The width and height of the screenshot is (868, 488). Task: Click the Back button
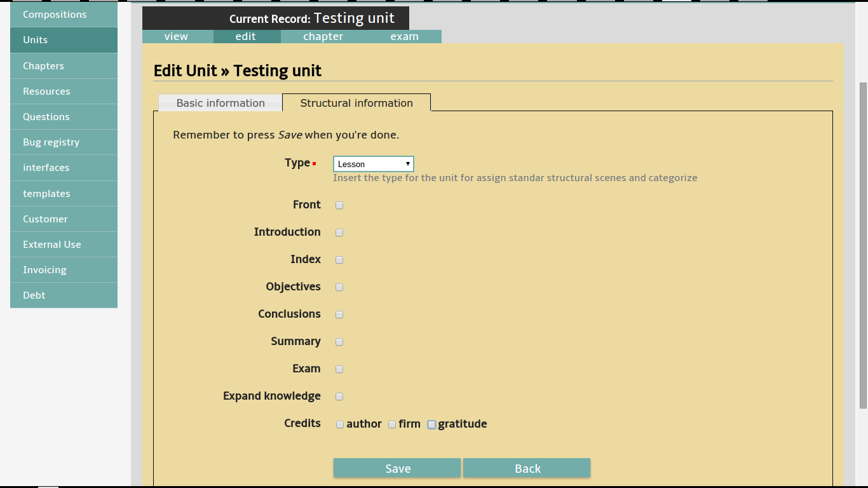527,468
